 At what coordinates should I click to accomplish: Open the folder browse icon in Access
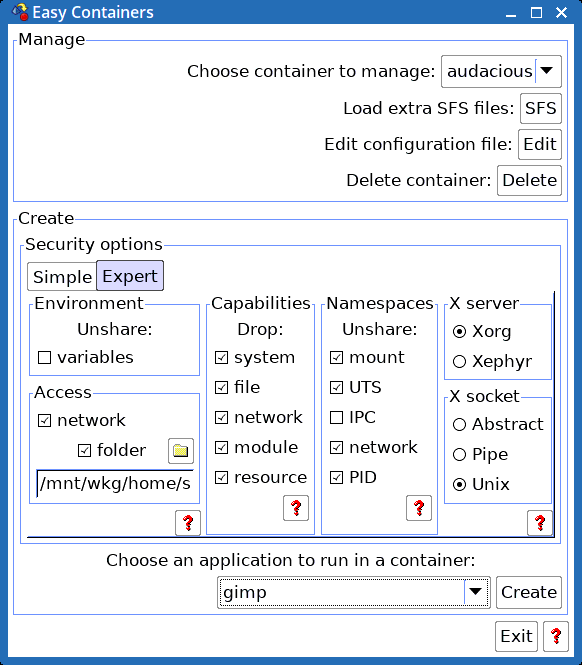tap(181, 450)
